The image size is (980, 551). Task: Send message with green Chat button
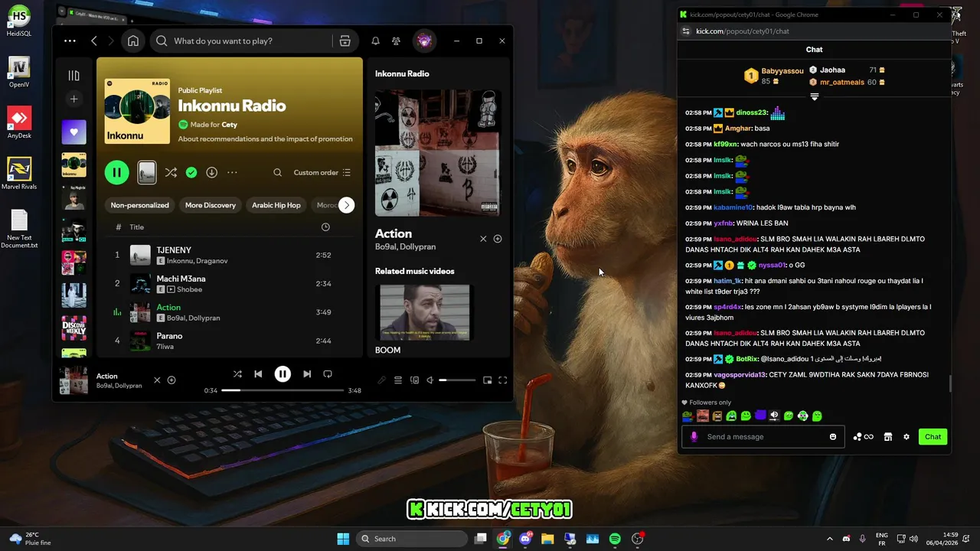coord(933,437)
